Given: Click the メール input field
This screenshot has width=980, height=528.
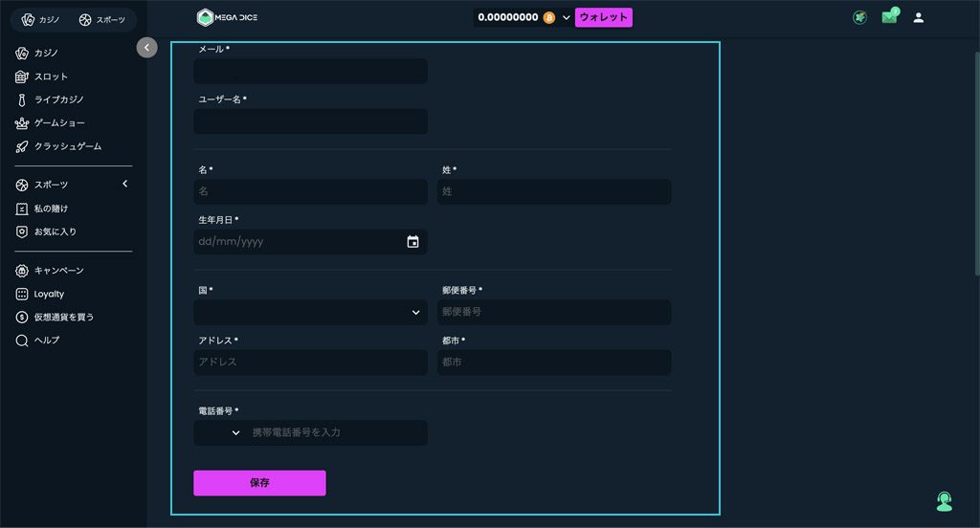Looking at the screenshot, I should coord(311,71).
